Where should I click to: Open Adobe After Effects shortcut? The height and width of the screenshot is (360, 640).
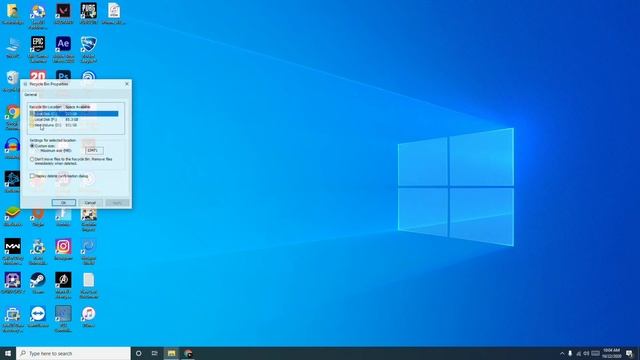(x=63, y=48)
